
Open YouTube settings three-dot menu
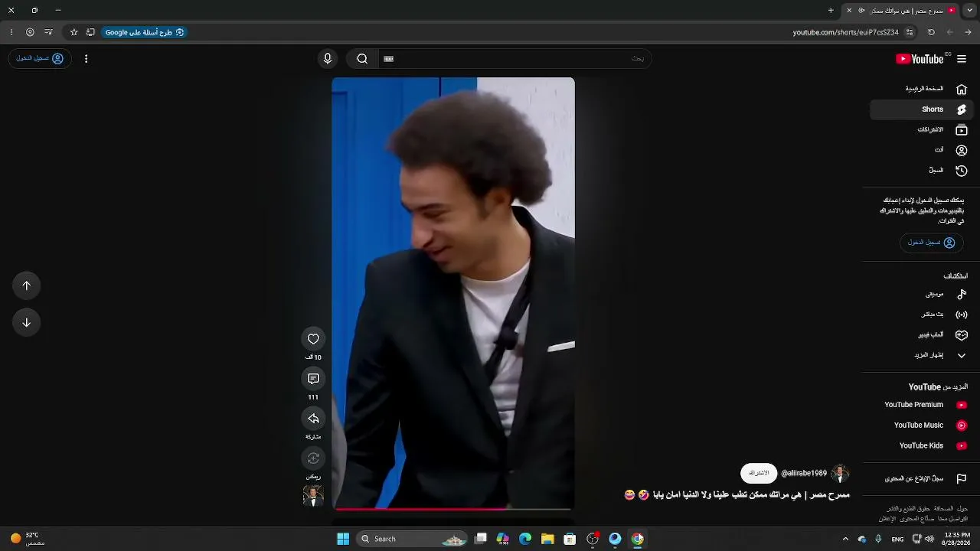(86, 59)
